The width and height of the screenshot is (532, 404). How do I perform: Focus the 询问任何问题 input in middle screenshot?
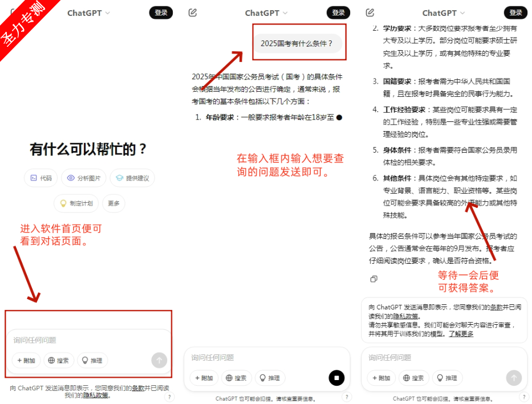(x=267, y=358)
